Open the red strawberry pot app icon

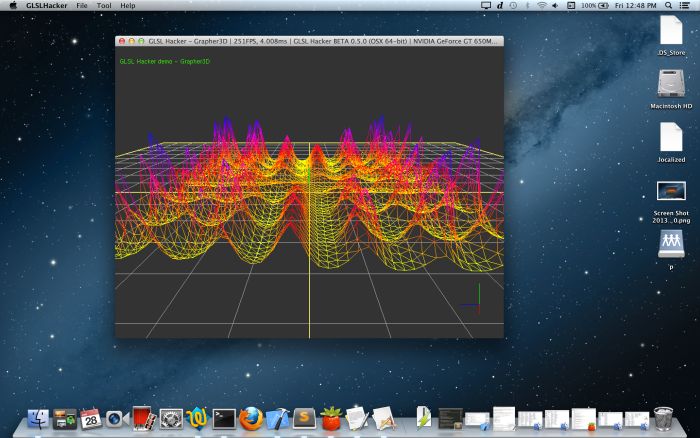click(x=331, y=418)
